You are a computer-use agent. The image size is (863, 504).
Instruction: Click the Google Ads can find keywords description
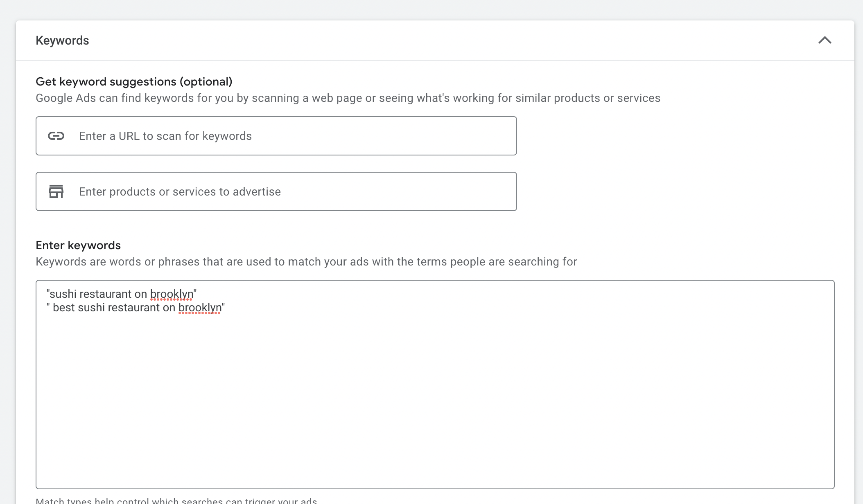pyautogui.click(x=348, y=98)
